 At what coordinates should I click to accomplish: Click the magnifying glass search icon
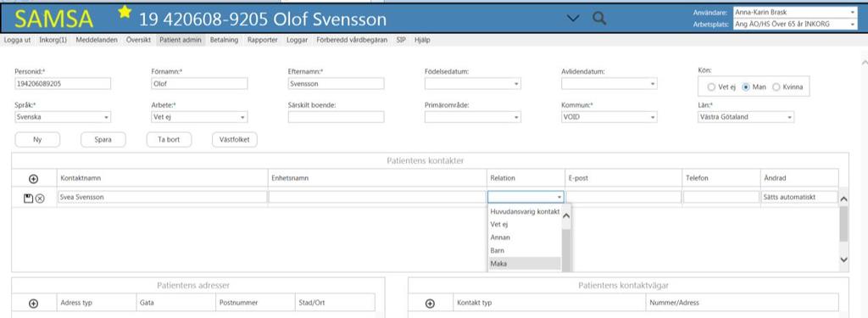tap(599, 18)
